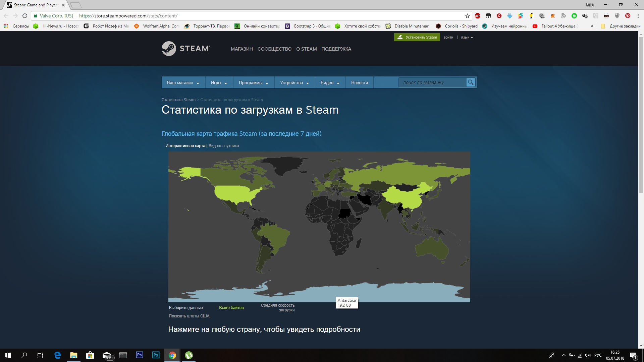The height and width of the screenshot is (362, 644).
Task: Open Windows search from taskbar
Action: point(24,355)
